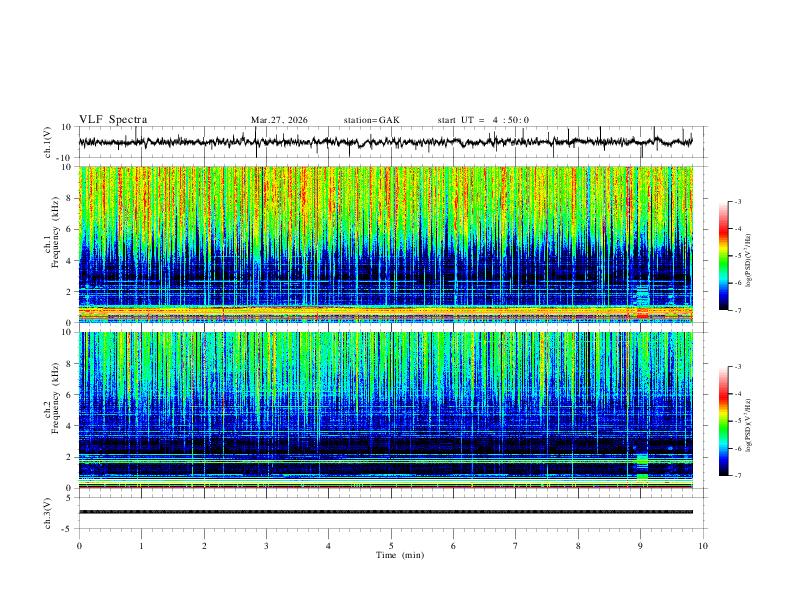Click the "6" tick on Time axis
792x612 pixels.
[x=453, y=546]
